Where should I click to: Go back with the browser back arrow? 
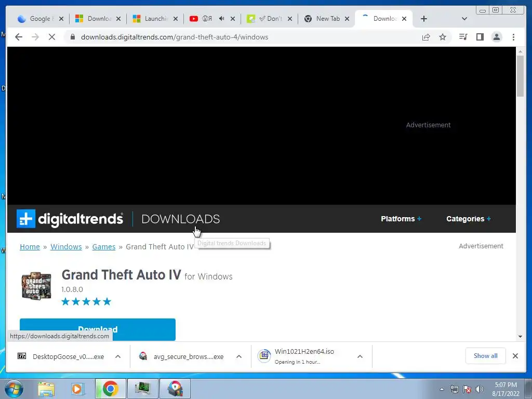point(19,37)
